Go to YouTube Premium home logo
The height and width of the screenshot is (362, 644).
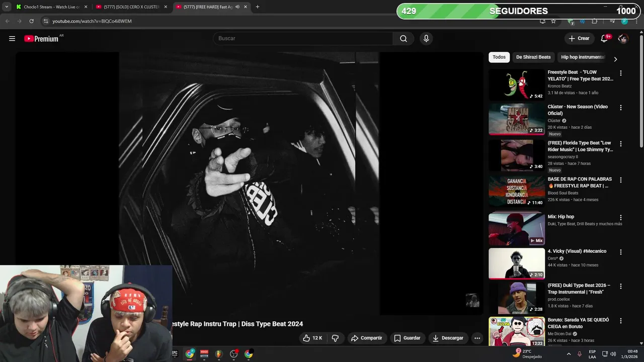pos(41,39)
